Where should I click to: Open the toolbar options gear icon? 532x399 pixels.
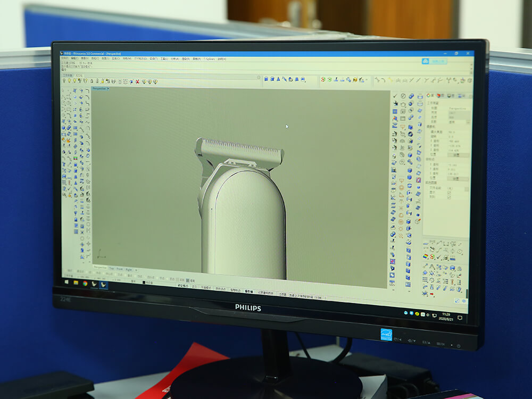(259, 77)
